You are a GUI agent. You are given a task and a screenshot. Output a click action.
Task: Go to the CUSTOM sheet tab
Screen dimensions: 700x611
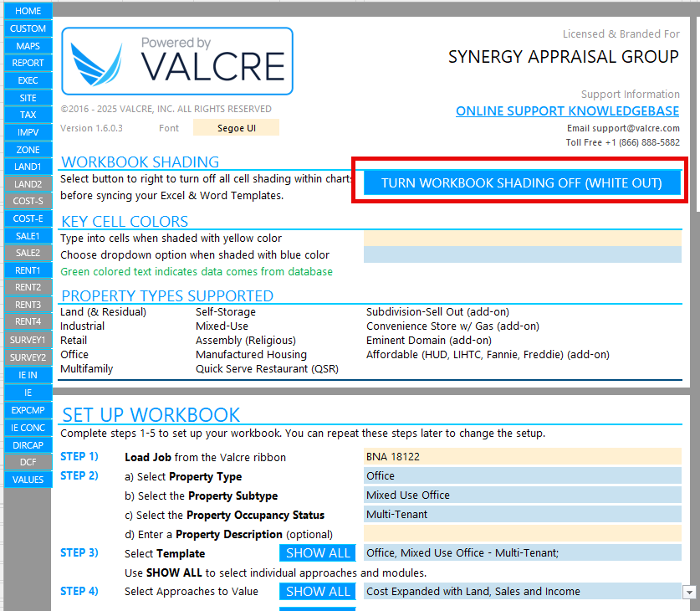coord(28,28)
